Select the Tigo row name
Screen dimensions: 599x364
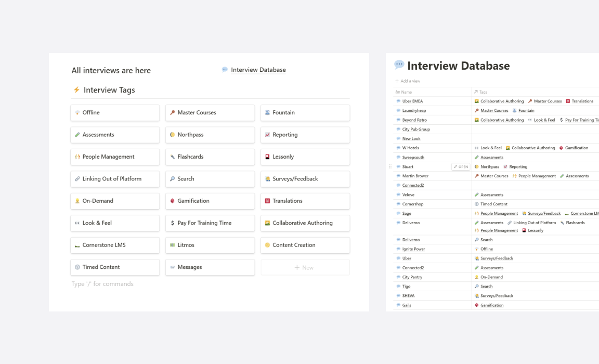[x=407, y=287]
